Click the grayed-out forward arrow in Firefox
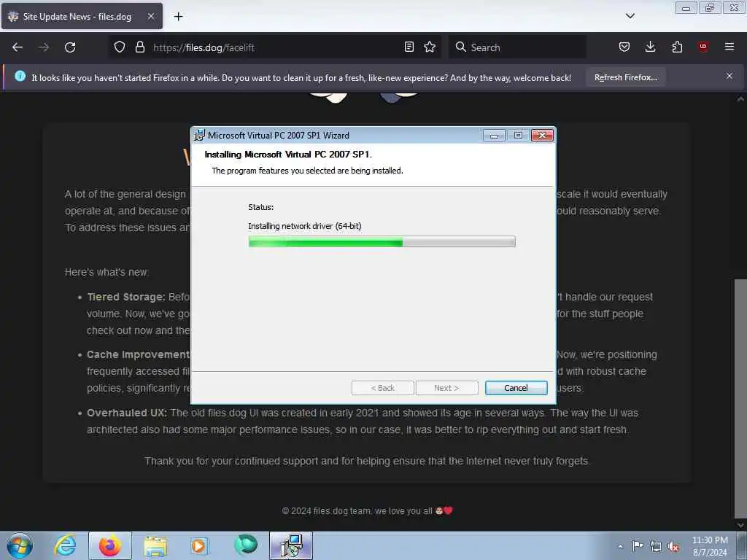Screen dimensions: 747x560 [x=43, y=47]
